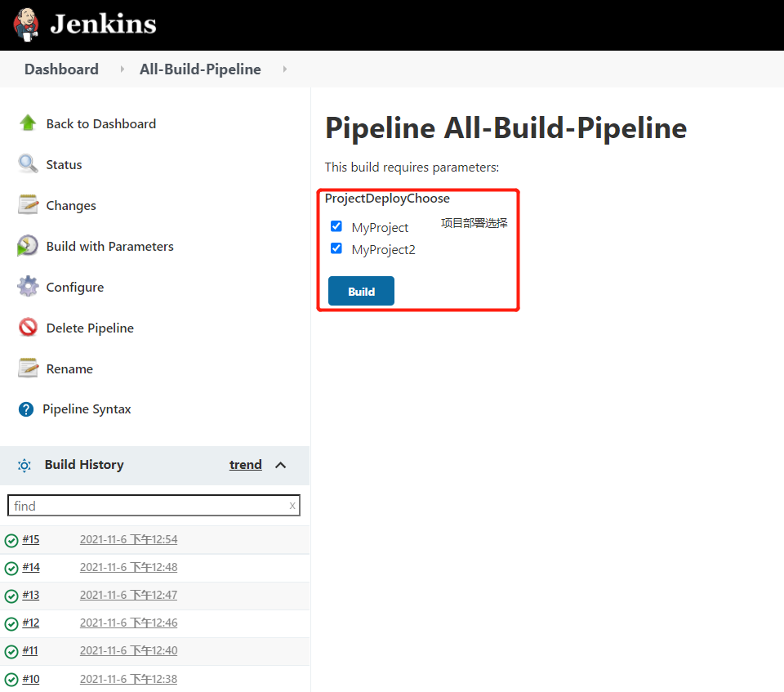Click the Changes notepad icon
This screenshot has height=692, width=784.
(x=28, y=205)
